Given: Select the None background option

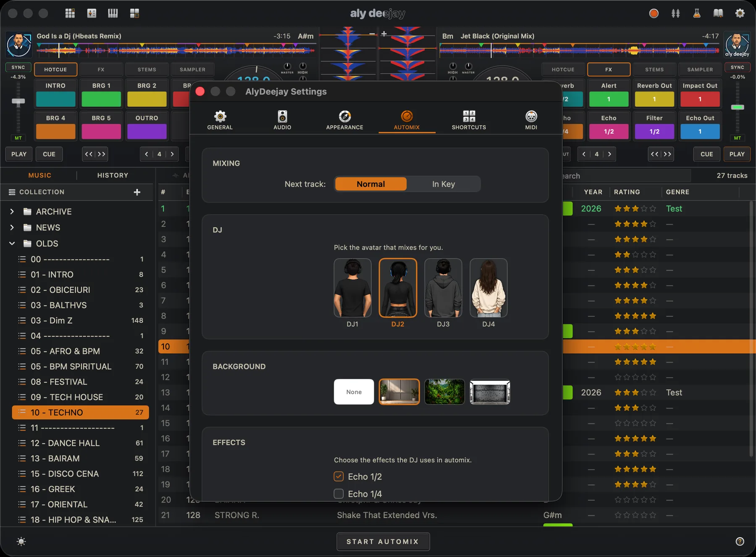Looking at the screenshot, I should (x=354, y=392).
